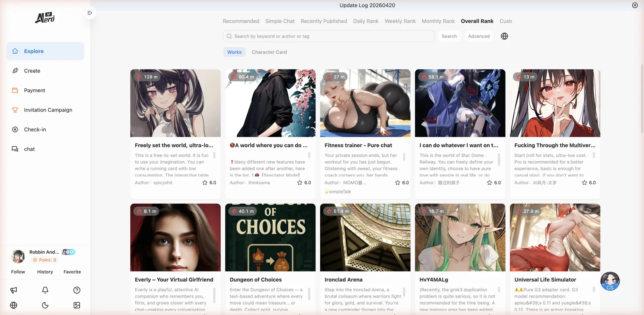Click the 58.1 m popularity badge
The image size is (644, 315).
tap(432, 77)
